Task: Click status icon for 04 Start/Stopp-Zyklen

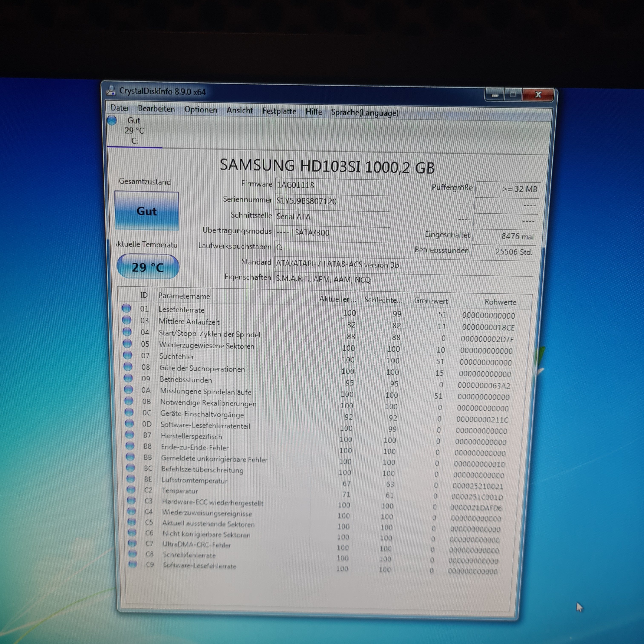Action: [x=127, y=331]
